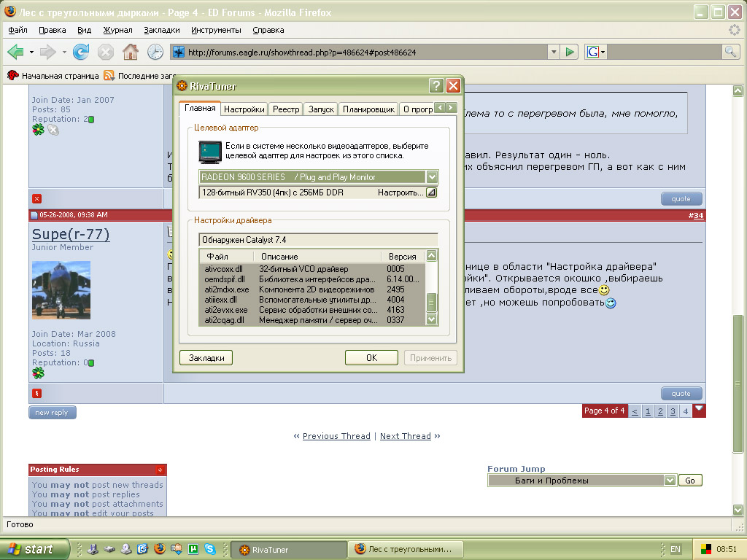Screen dimensions: 747x560
Task: Switch to the Планировщик tab
Action: (368, 109)
